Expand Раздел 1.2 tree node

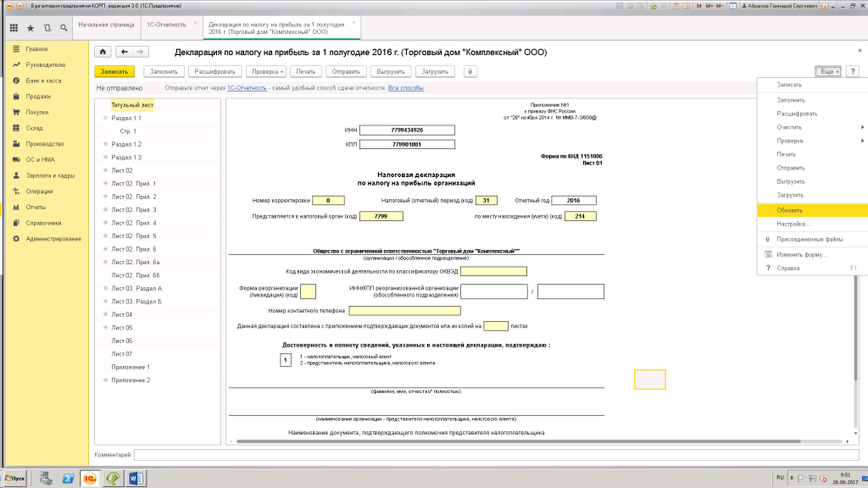[105, 144]
